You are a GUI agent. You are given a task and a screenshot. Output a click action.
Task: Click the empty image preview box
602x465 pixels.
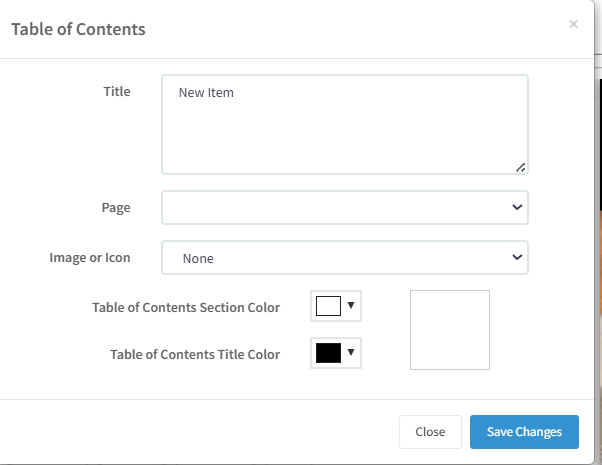pos(450,330)
